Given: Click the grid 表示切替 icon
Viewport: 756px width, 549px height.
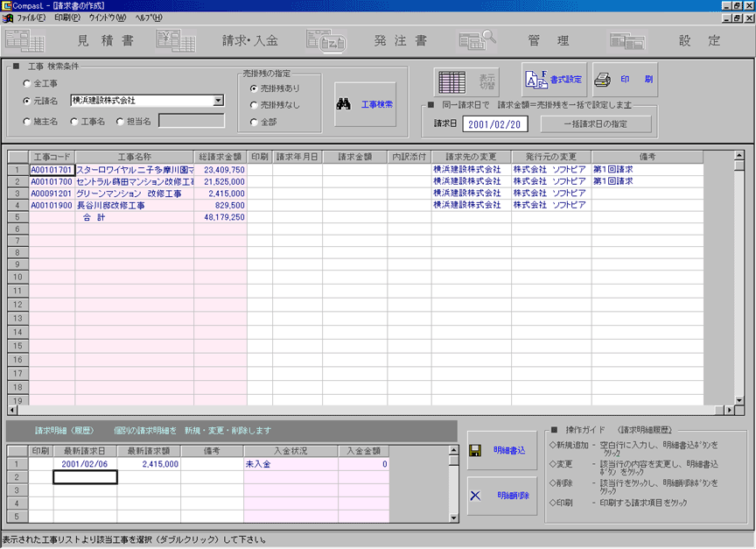Looking at the screenshot, I should (451, 82).
